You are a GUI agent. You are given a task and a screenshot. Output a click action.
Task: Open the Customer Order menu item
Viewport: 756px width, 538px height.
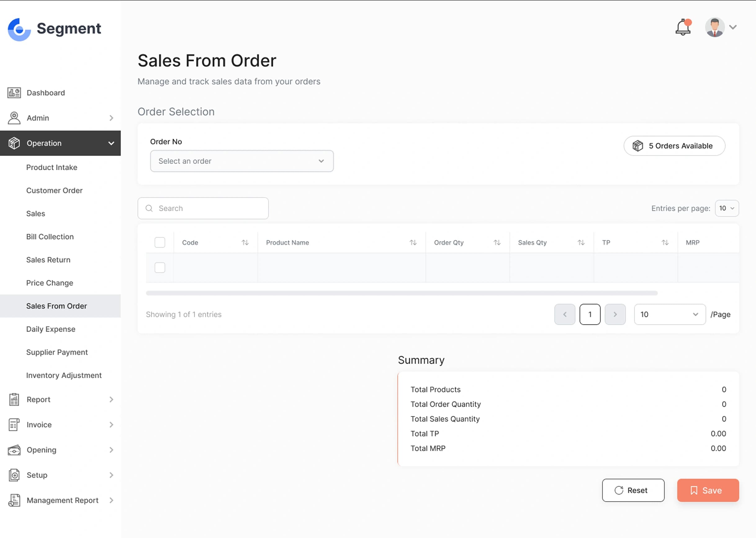[54, 191]
